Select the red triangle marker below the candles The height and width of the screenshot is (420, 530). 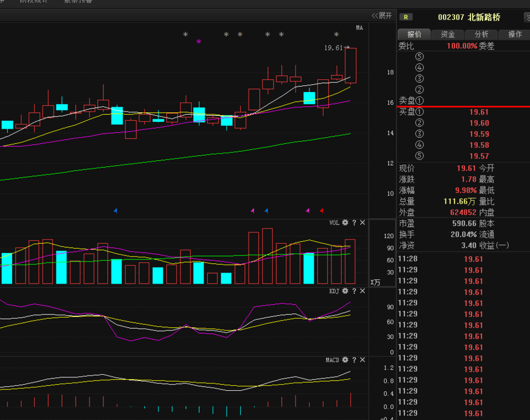tap(322, 211)
